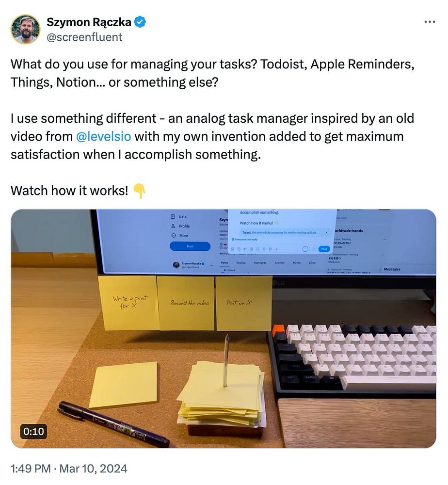Open the three-dot more options menu
Screen dimensions: 448x485
pos(430,22)
